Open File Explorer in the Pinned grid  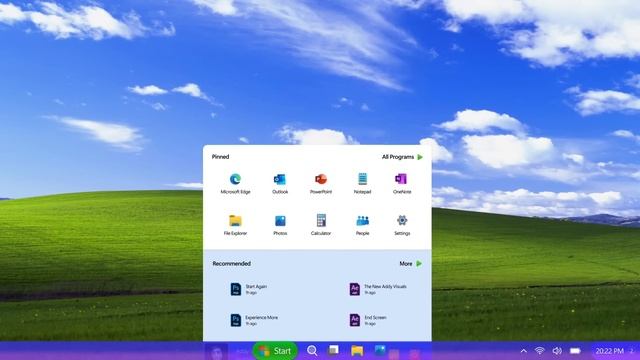[x=235, y=225]
